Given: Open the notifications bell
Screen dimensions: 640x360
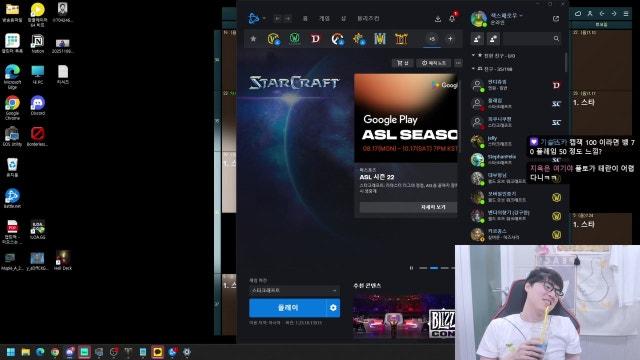Looking at the screenshot, I should pyautogui.click(x=452, y=19).
